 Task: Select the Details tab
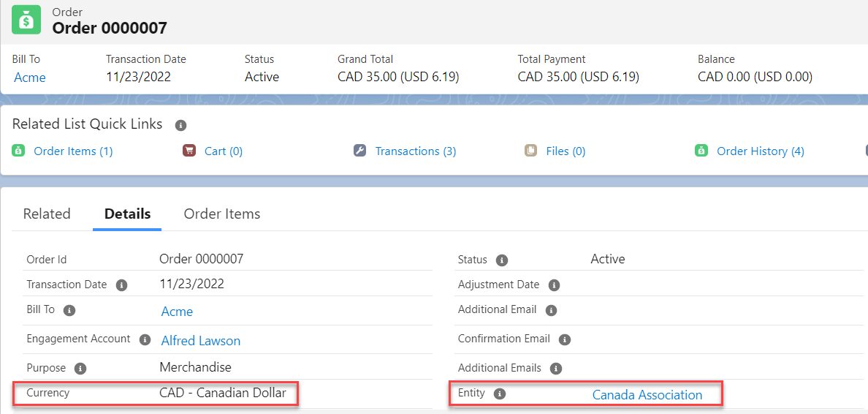[127, 214]
